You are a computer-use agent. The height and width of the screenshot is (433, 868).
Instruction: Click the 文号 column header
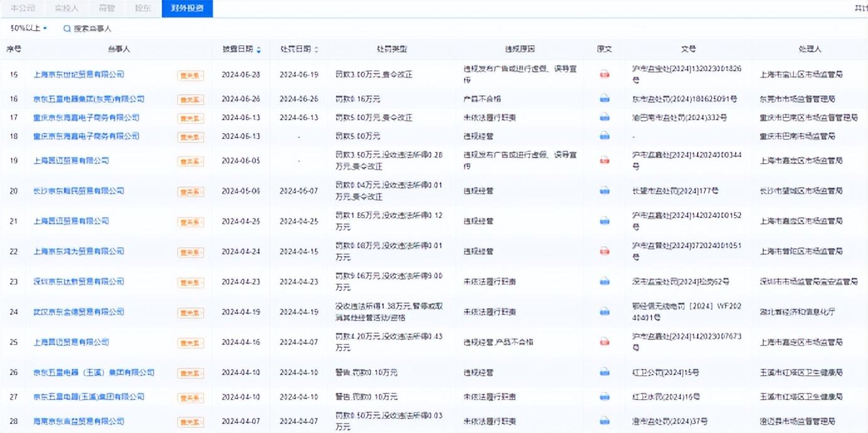click(688, 49)
